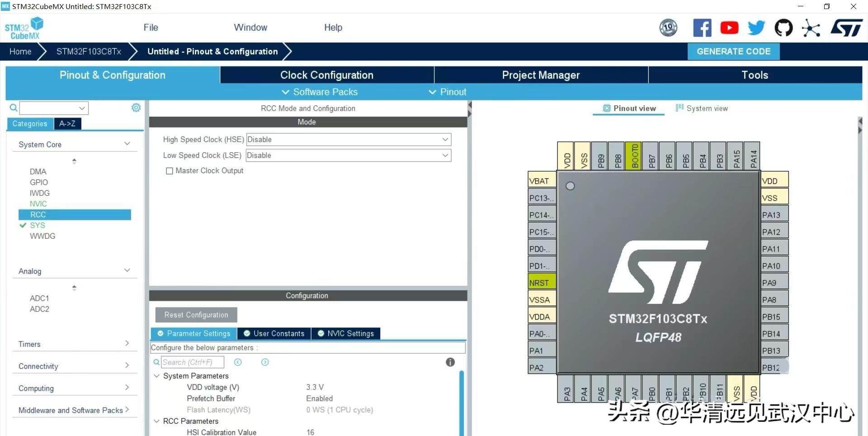
Task: Open the Software Packs dropdown menu
Action: [x=320, y=92]
